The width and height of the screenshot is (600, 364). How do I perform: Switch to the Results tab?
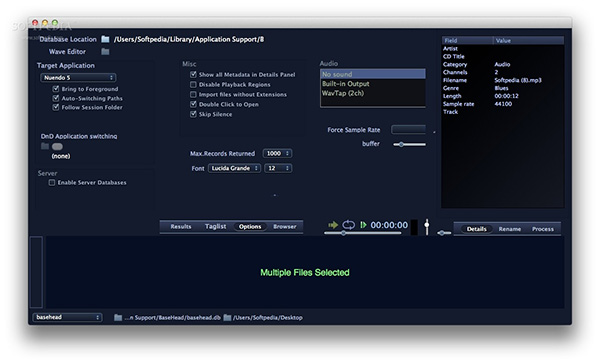pos(181,227)
